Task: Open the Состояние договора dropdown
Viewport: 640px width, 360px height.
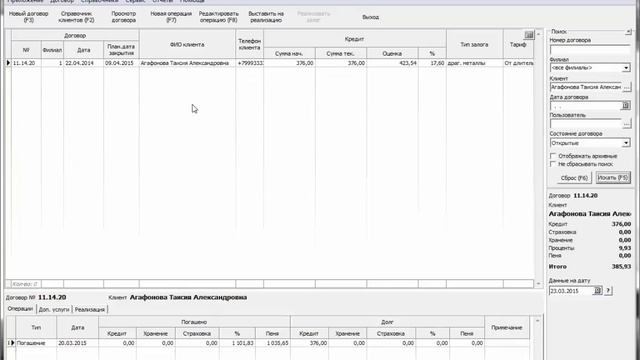Action: [626, 143]
